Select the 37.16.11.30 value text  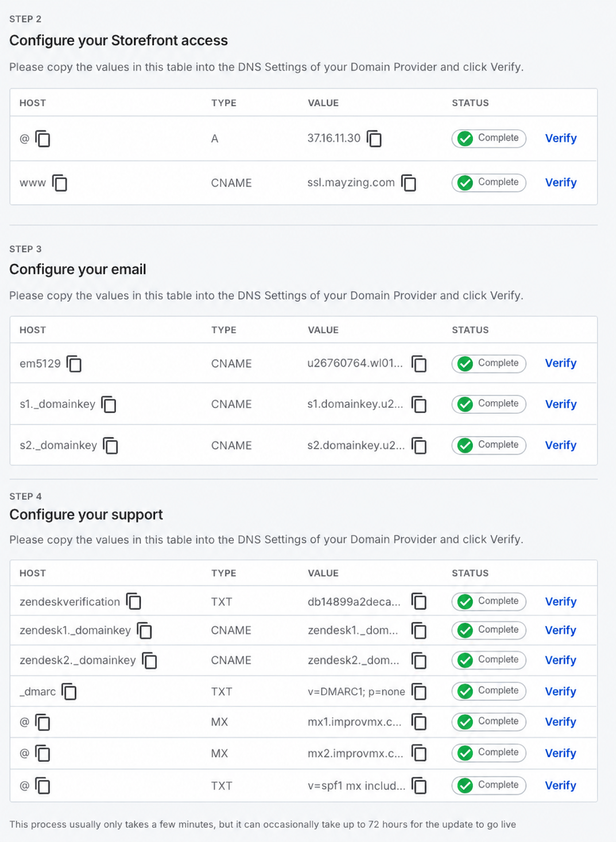coord(334,138)
